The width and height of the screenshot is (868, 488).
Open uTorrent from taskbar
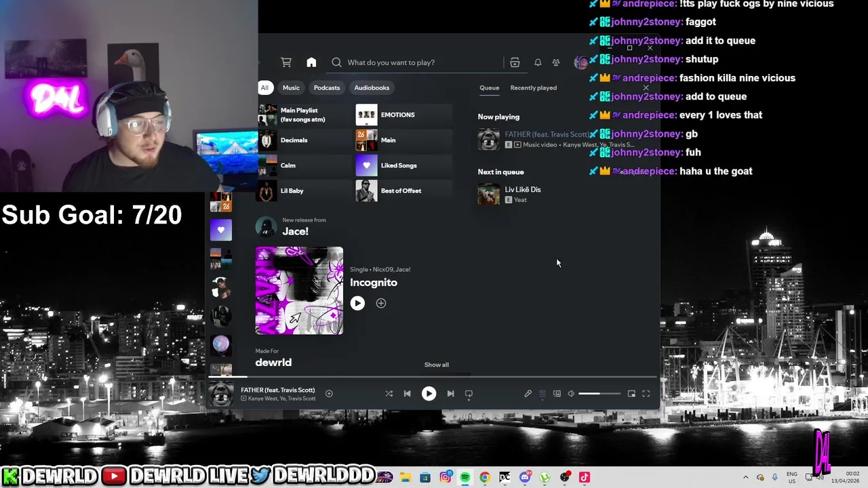point(545,477)
